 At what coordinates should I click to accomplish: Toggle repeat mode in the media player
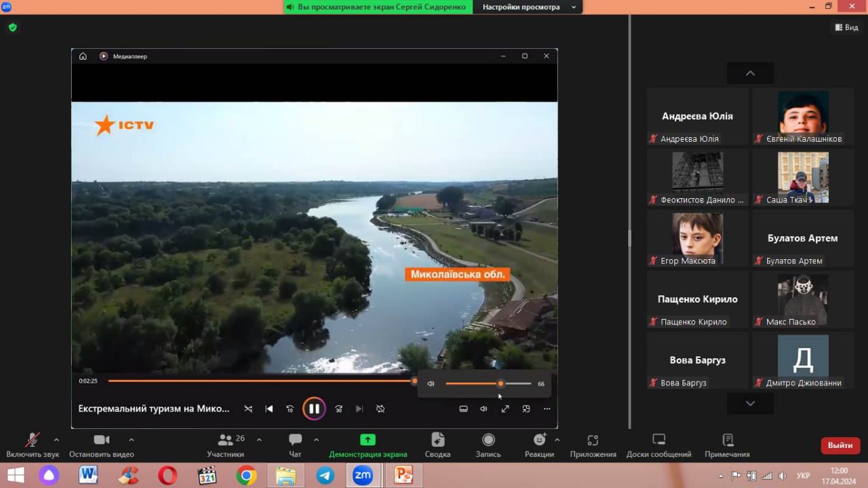(x=380, y=409)
